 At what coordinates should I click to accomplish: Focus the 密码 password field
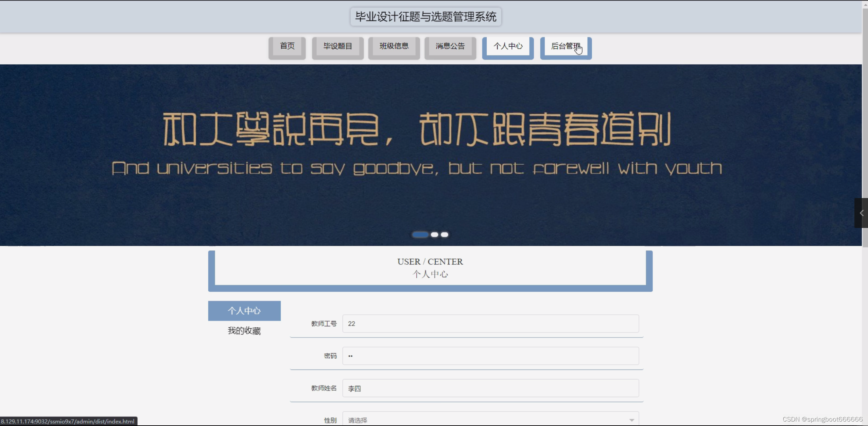coord(490,356)
